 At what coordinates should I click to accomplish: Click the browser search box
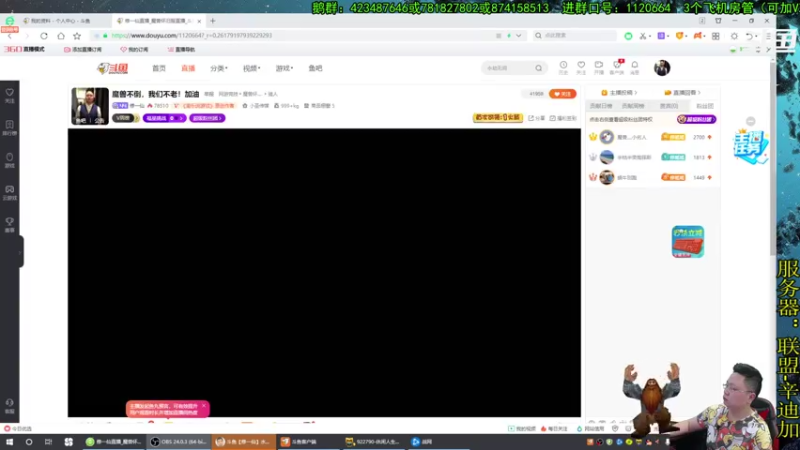pyautogui.click(x=574, y=36)
